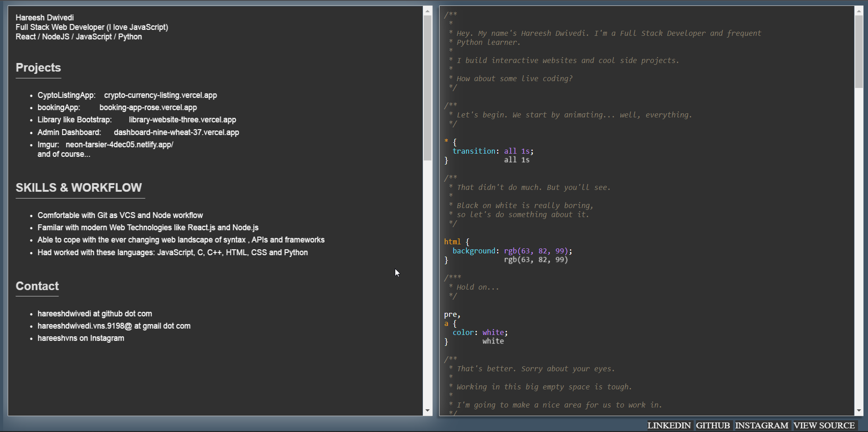Click left panel scrollbar thumb

(427, 88)
